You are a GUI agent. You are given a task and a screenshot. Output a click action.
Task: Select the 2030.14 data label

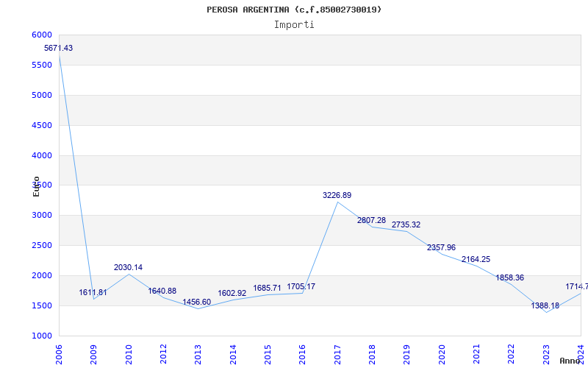128,267
